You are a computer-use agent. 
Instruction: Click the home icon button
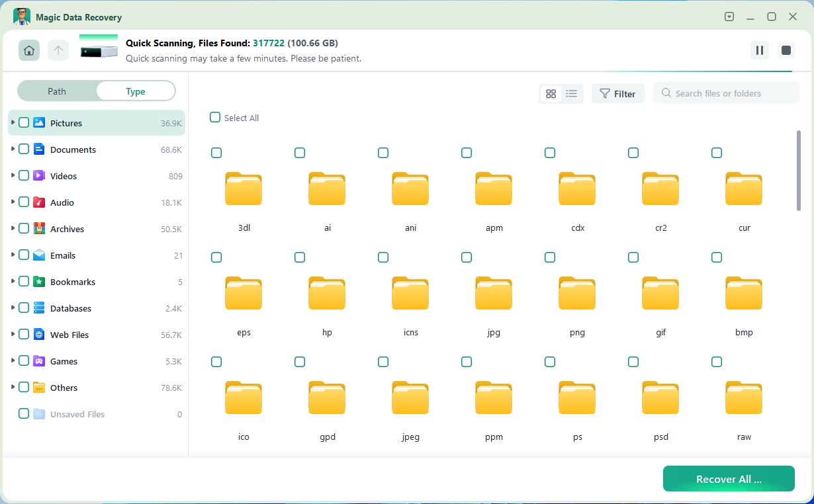tap(28, 50)
